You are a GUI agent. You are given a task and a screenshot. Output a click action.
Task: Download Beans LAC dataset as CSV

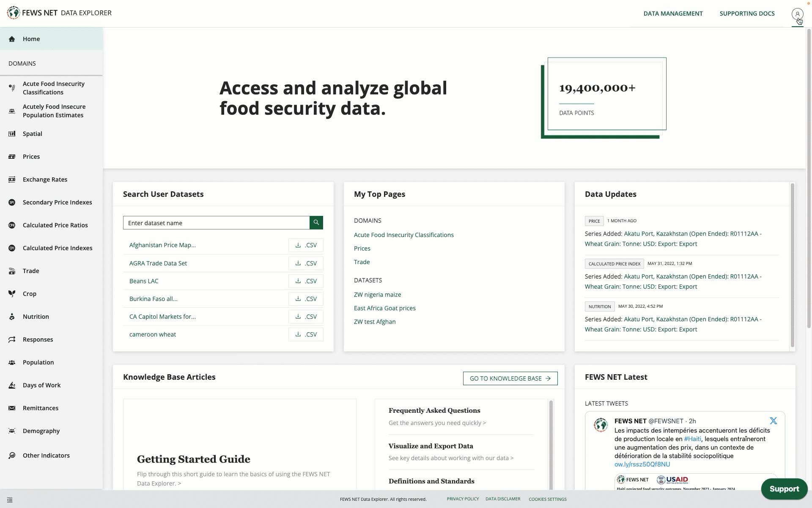306,281
